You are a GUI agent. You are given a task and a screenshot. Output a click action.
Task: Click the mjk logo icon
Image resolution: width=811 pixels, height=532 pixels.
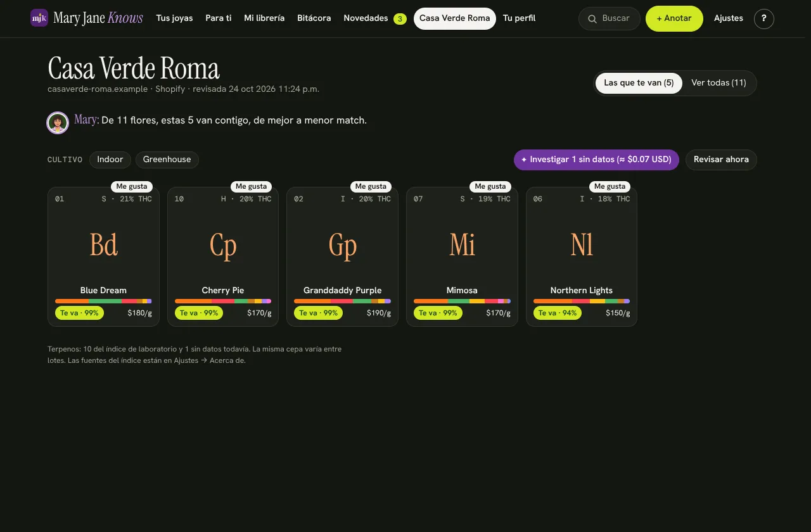(39, 18)
